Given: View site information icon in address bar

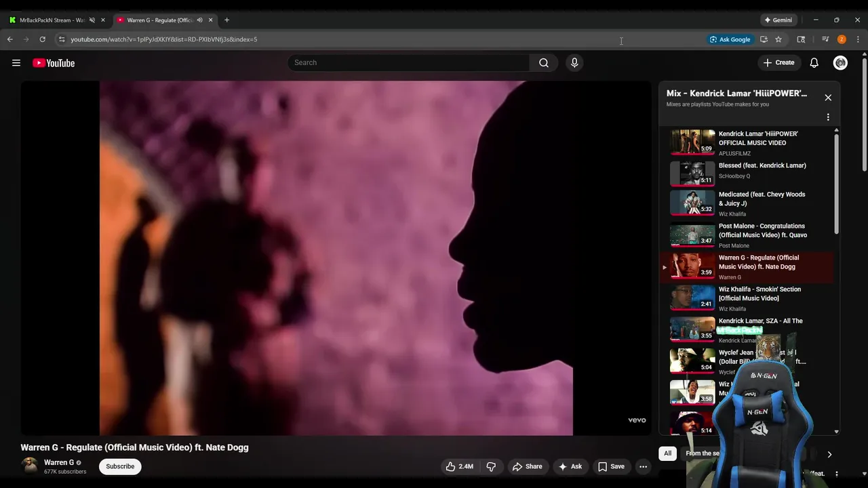Looking at the screenshot, I should (62, 39).
